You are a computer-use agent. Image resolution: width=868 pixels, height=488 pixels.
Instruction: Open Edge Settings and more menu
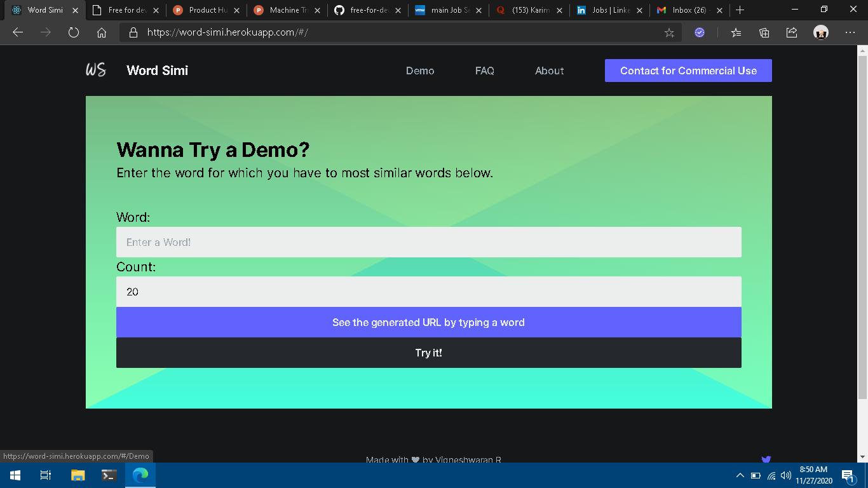pyautogui.click(x=850, y=32)
